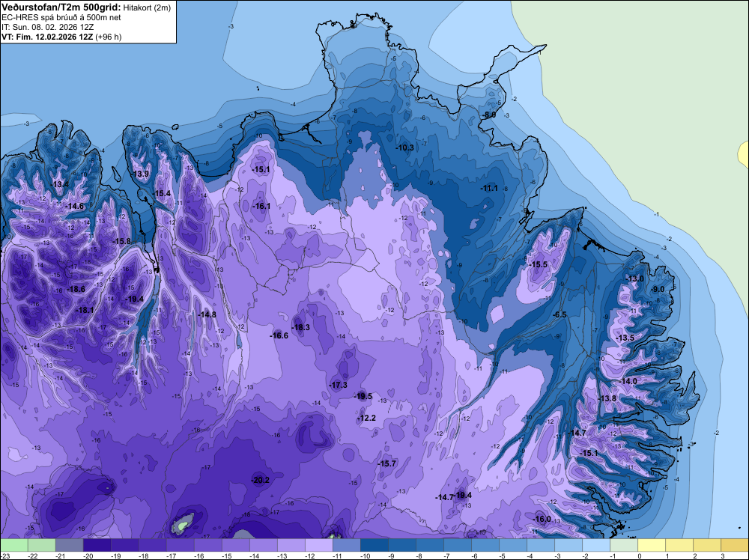Image resolution: width=749 pixels, height=560 pixels.
Task: Click the valid time 'VT: Fim. 12.02.2026 12Z'
Action: click(48, 37)
